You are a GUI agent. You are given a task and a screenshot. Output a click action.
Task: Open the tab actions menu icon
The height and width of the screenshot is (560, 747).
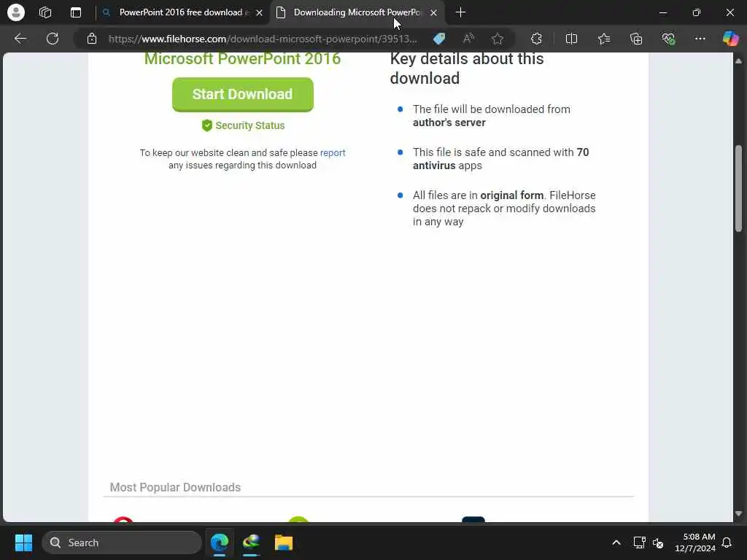[x=76, y=12]
